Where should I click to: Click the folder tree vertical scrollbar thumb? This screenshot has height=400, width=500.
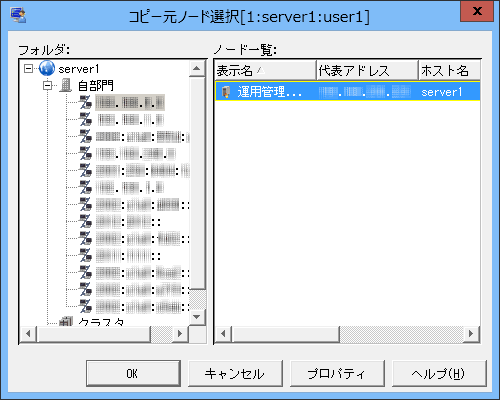pos(197,183)
